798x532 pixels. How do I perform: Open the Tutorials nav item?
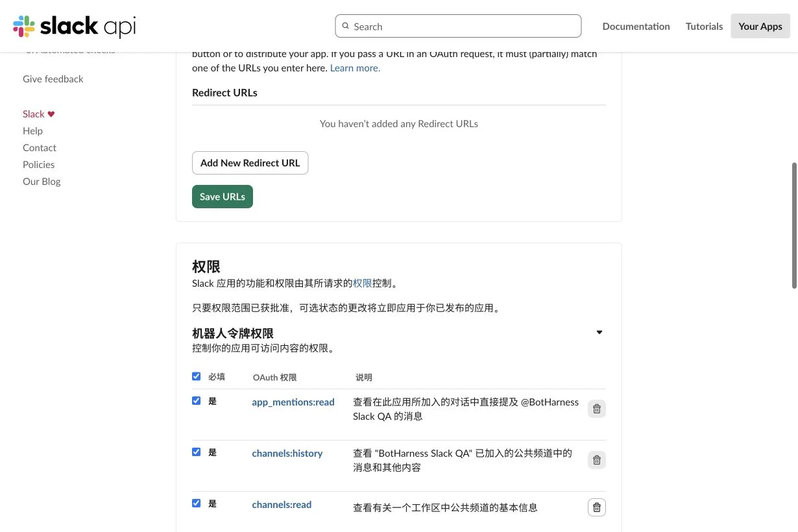(x=704, y=27)
